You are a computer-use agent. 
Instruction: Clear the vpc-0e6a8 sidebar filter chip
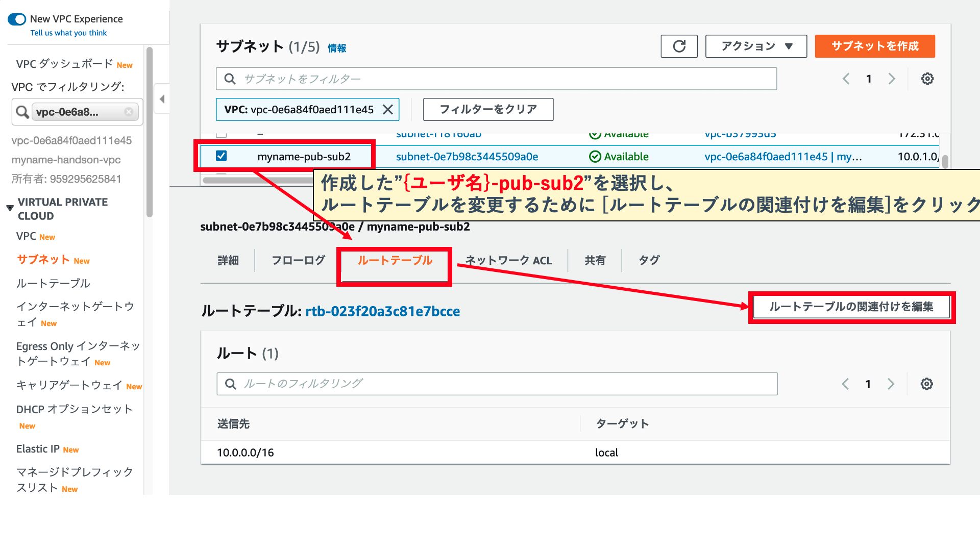[x=129, y=112]
